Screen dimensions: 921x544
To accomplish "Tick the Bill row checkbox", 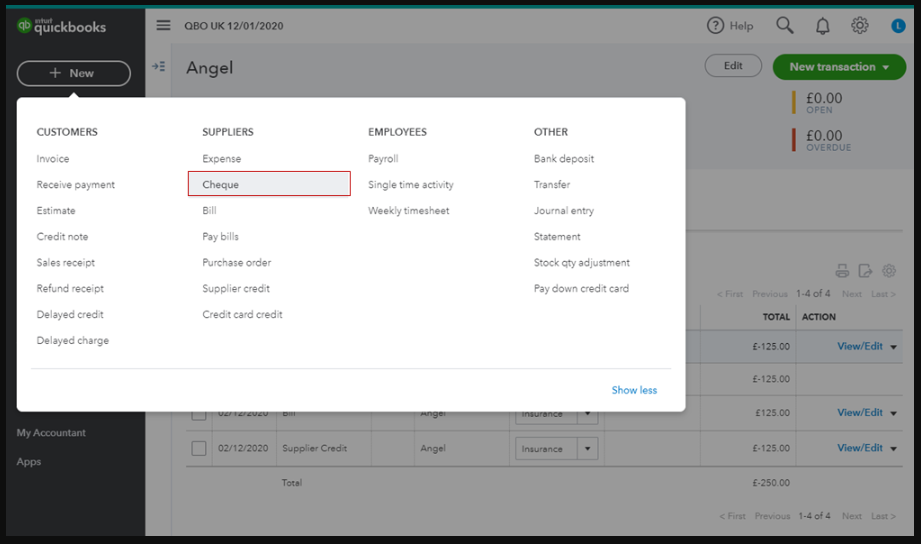I will [x=199, y=413].
